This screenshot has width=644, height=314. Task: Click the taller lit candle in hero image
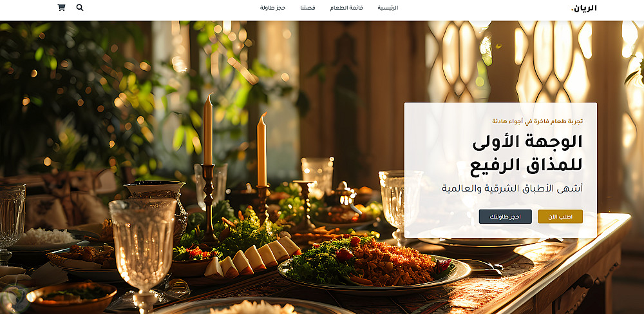(x=208, y=130)
